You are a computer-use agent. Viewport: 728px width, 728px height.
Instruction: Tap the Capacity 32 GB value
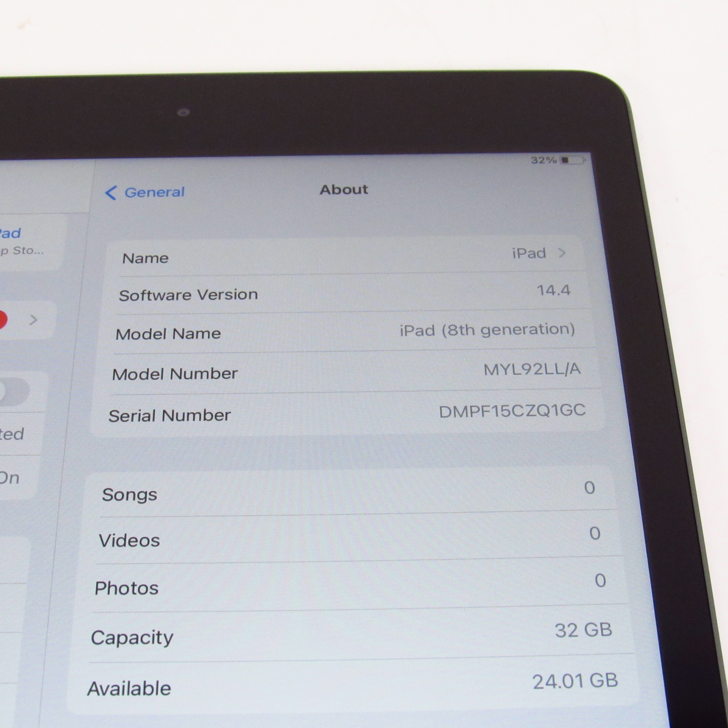583,630
